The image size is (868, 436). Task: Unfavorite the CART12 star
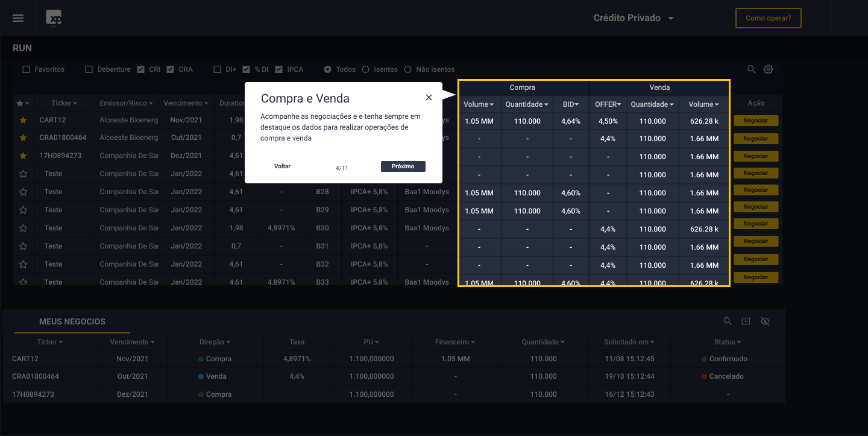[x=24, y=121]
